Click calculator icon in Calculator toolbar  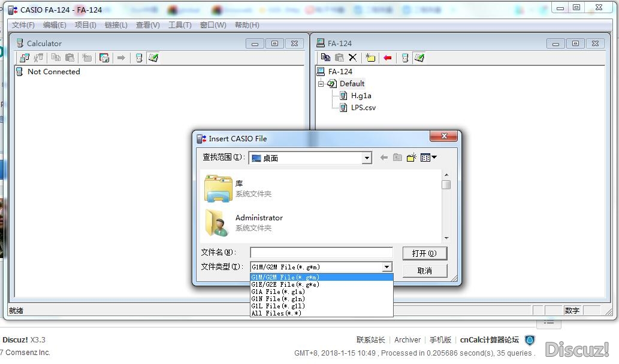pos(138,58)
